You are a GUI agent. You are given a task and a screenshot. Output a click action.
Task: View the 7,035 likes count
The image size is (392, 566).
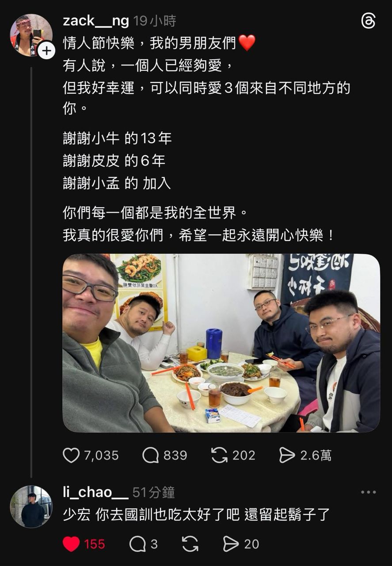pyautogui.click(x=102, y=455)
